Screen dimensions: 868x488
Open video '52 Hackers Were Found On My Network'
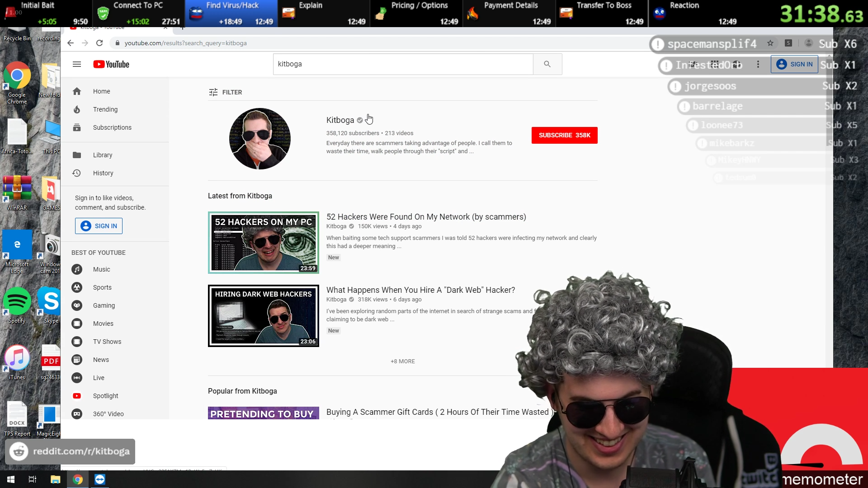coord(426,217)
